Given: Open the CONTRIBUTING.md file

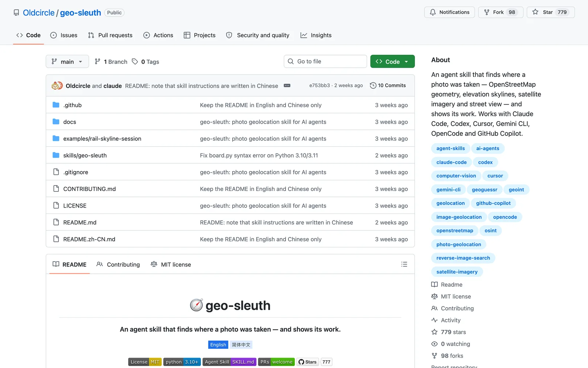Looking at the screenshot, I should 89,189.
